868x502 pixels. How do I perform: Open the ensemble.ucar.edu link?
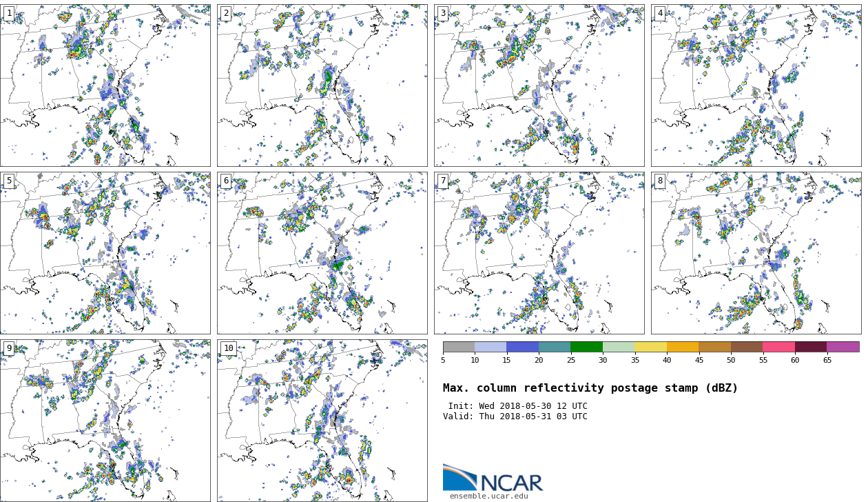point(488,496)
